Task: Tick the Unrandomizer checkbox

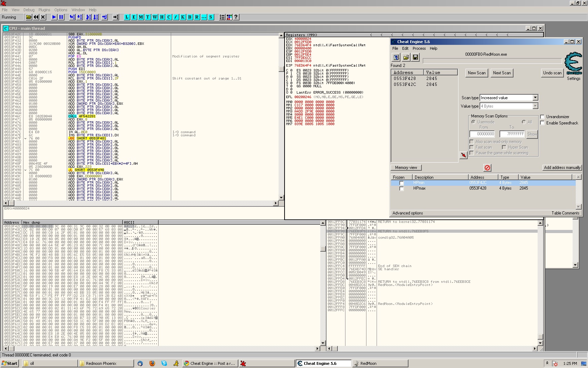Action: 542,117
